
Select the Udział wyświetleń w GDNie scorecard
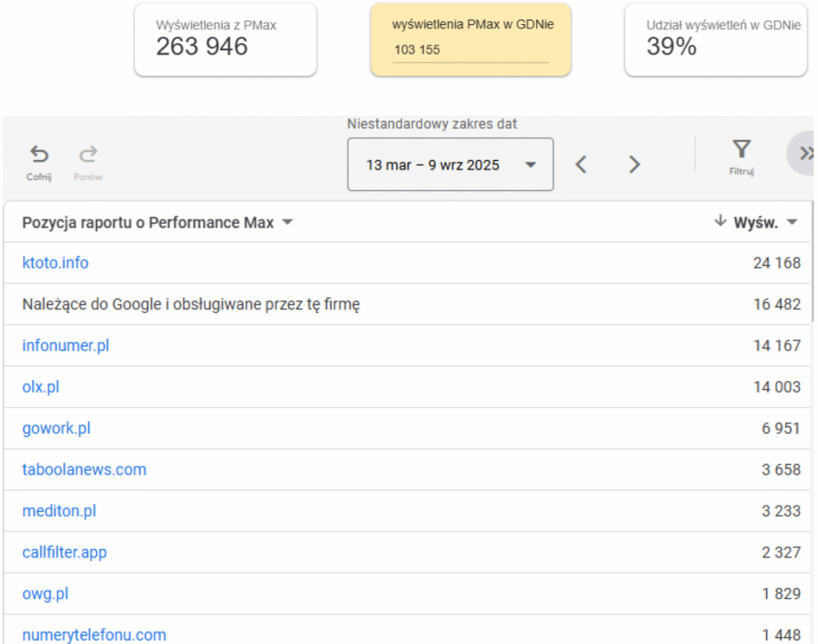(715, 40)
